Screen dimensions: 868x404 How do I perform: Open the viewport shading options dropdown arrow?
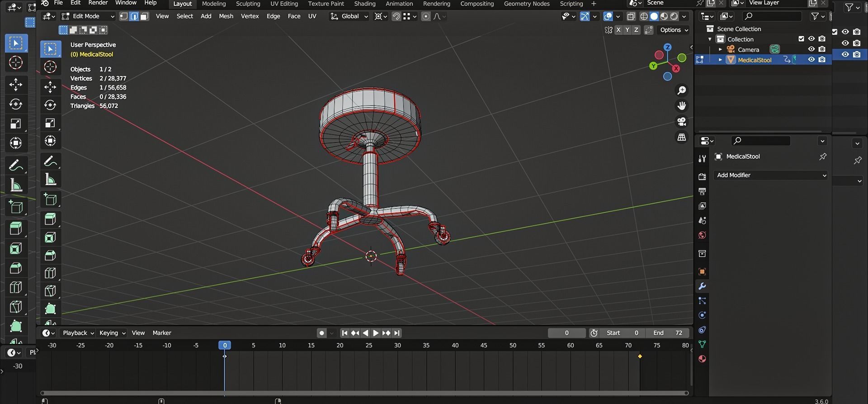684,16
